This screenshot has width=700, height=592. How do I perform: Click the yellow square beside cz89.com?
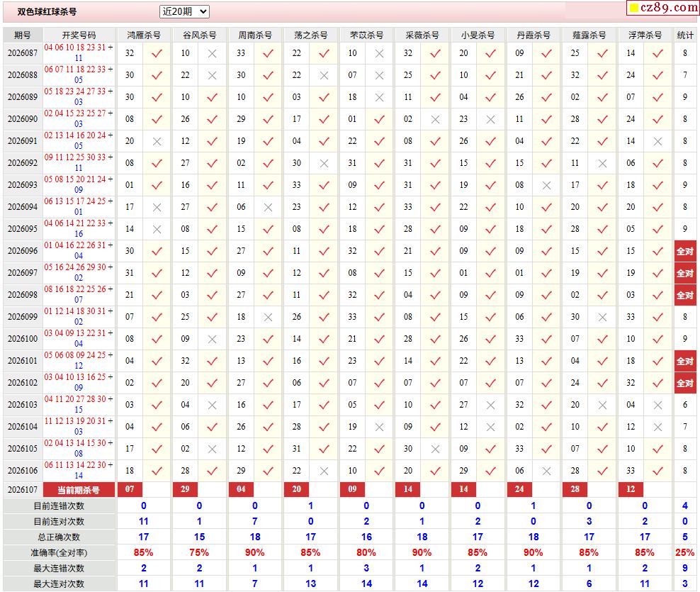(633, 8)
